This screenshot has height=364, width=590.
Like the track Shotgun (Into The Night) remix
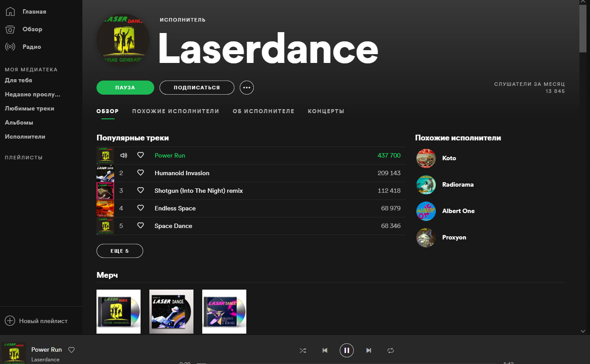[x=141, y=191]
